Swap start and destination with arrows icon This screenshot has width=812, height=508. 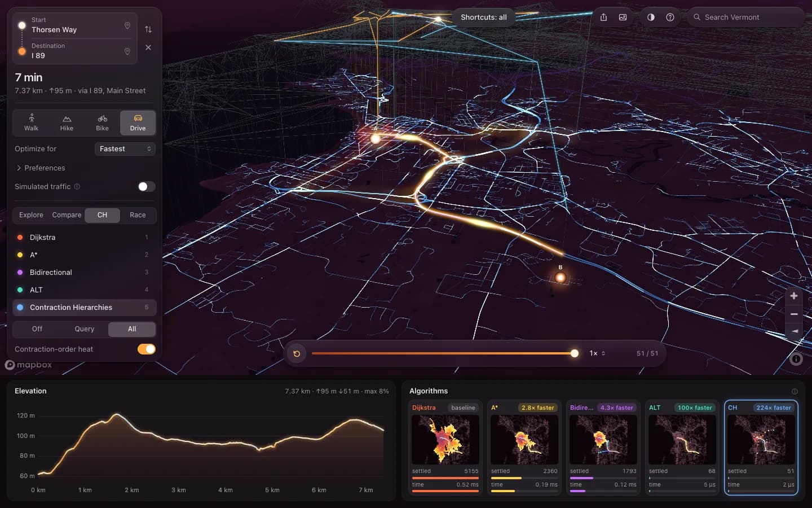tap(148, 29)
